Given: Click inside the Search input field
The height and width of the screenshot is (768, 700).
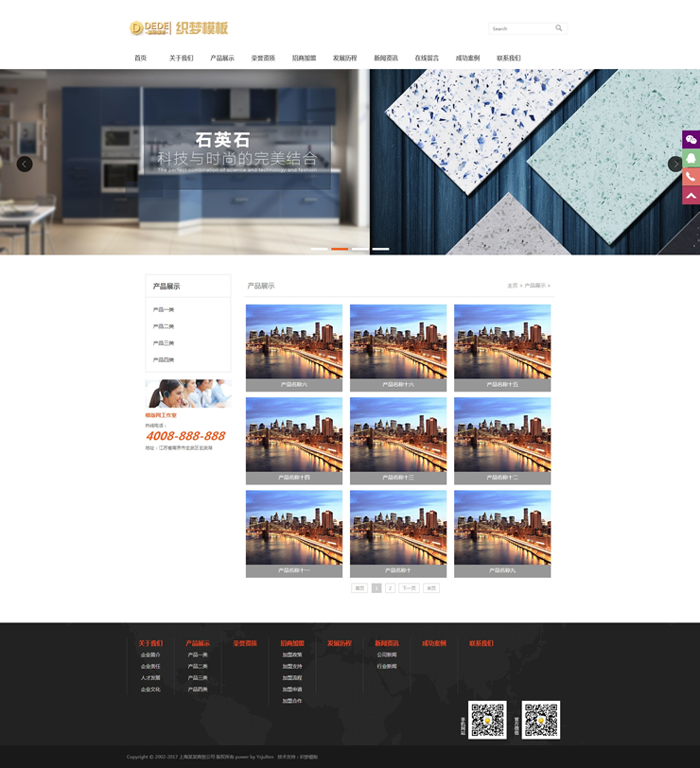Looking at the screenshot, I should [x=520, y=28].
